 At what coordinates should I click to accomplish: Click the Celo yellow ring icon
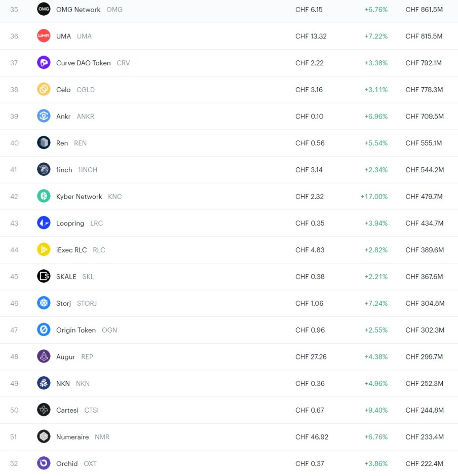(x=44, y=89)
